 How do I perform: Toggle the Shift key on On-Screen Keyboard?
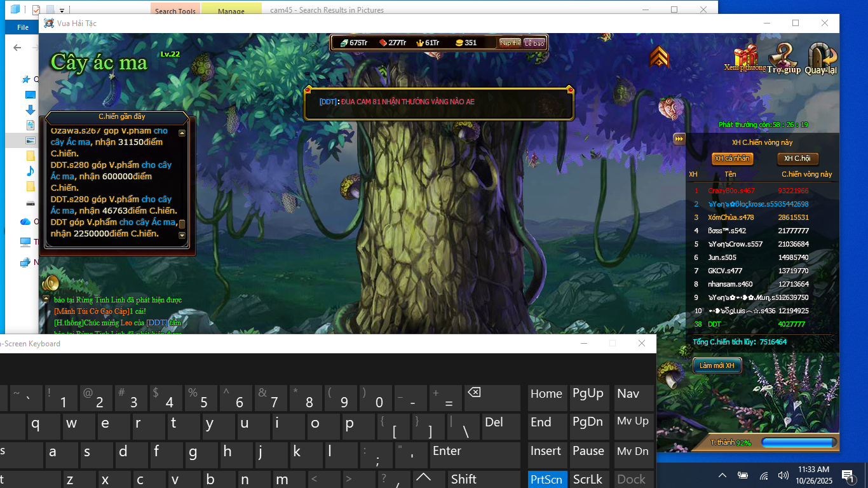pos(484,479)
